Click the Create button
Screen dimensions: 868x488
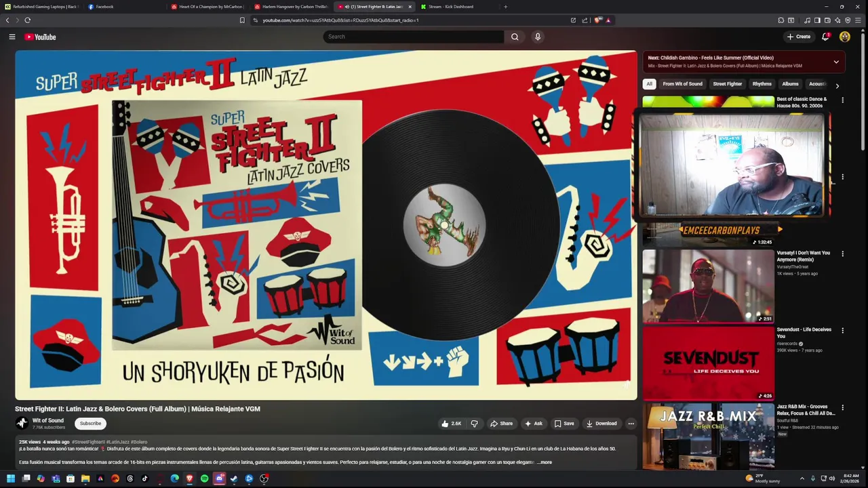pyautogui.click(x=799, y=37)
